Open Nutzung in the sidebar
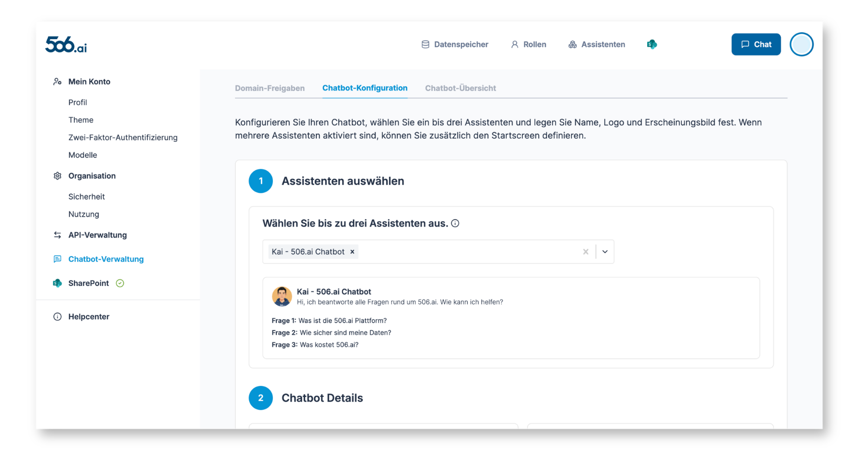Screen dimensions: 868x463 click(84, 214)
